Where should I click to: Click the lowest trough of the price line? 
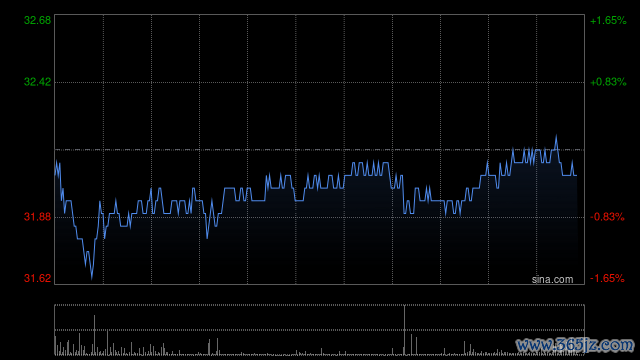coord(91,278)
